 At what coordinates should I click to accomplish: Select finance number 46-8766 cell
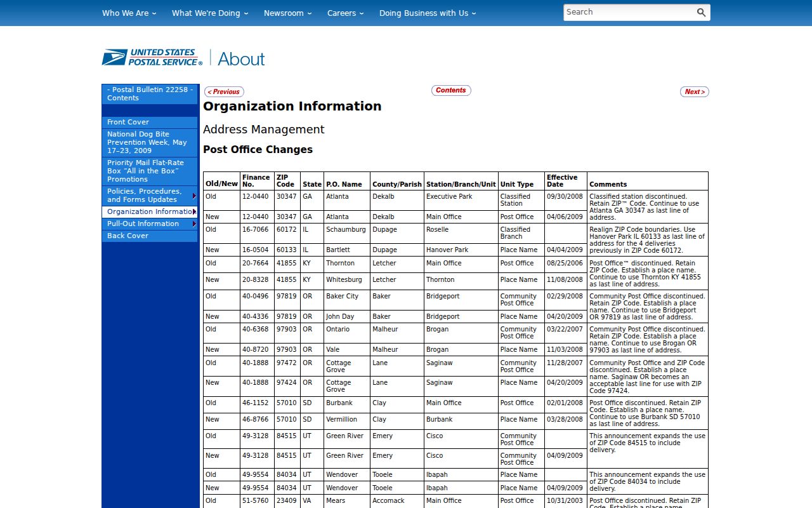pos(257,421)
